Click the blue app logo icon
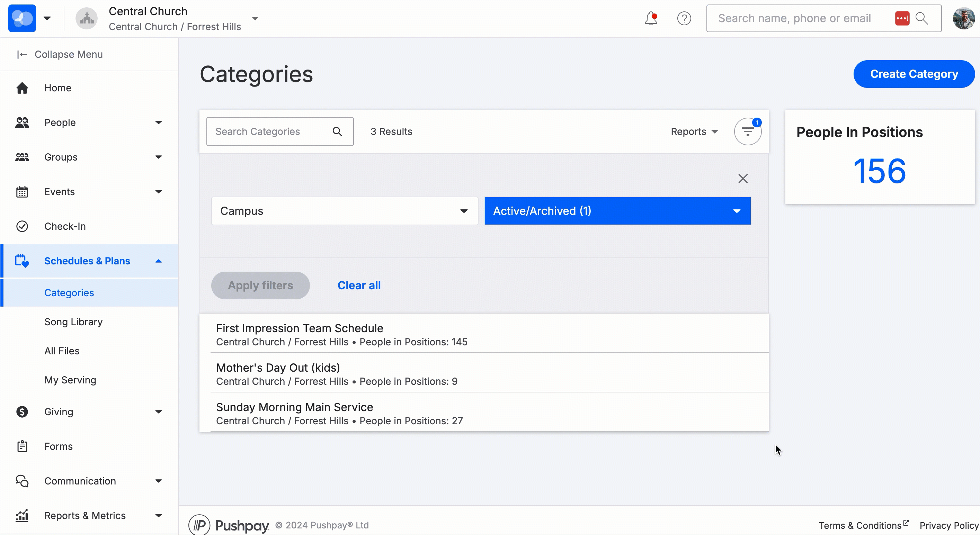Screen dimensions: 980x535 pos(22,18)
